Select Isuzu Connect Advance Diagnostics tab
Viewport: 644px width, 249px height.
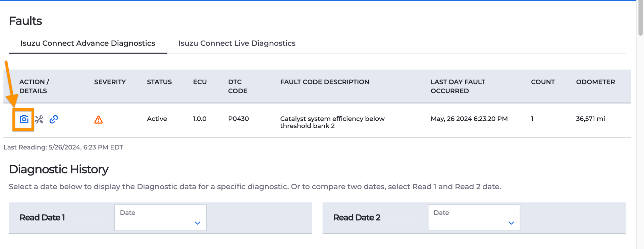pyautogui.click(x=88, y=43)
